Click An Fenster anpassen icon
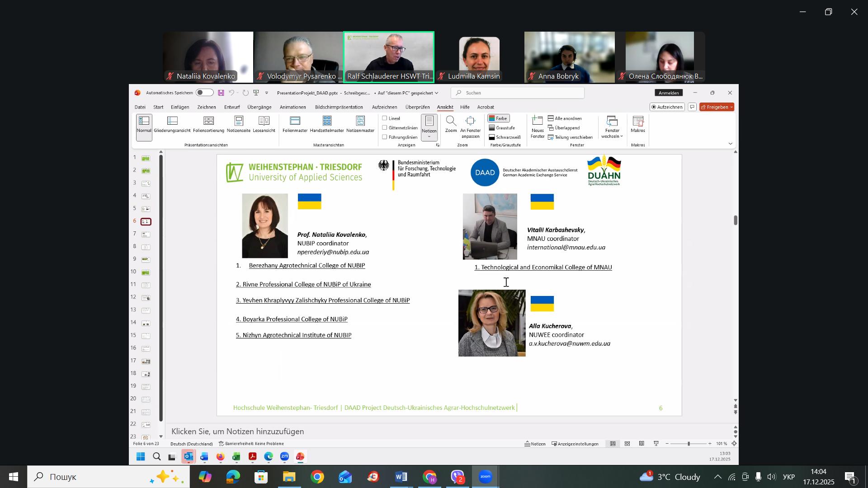868x488 pixels. [x=470, y=121]
